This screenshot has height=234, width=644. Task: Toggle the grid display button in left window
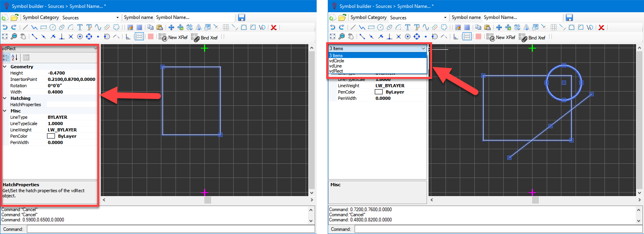point(139,37)
